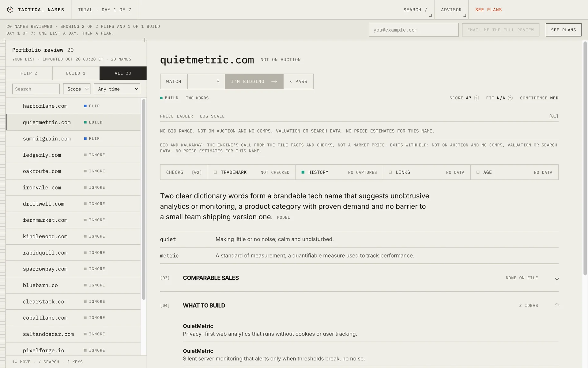The image size is (588, 368).
Task: Open fit help question-mark icon
Action: point(510,98)
